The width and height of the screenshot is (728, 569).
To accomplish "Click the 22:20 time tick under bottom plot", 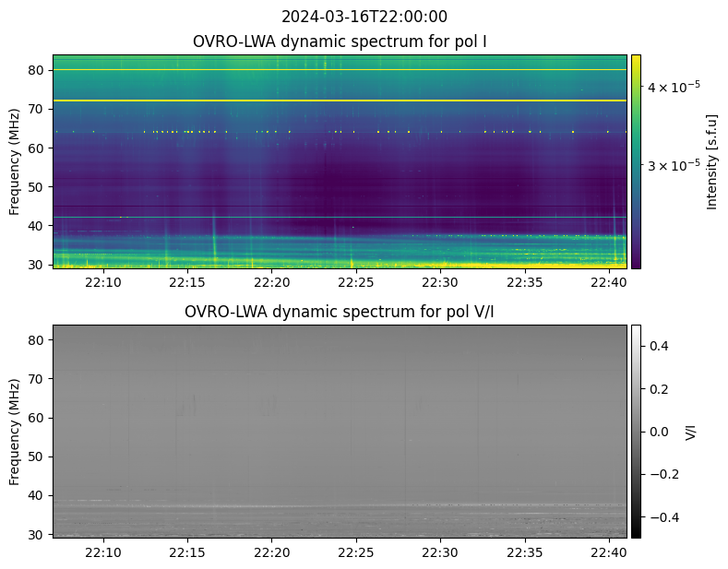I will tap(271, 551).
